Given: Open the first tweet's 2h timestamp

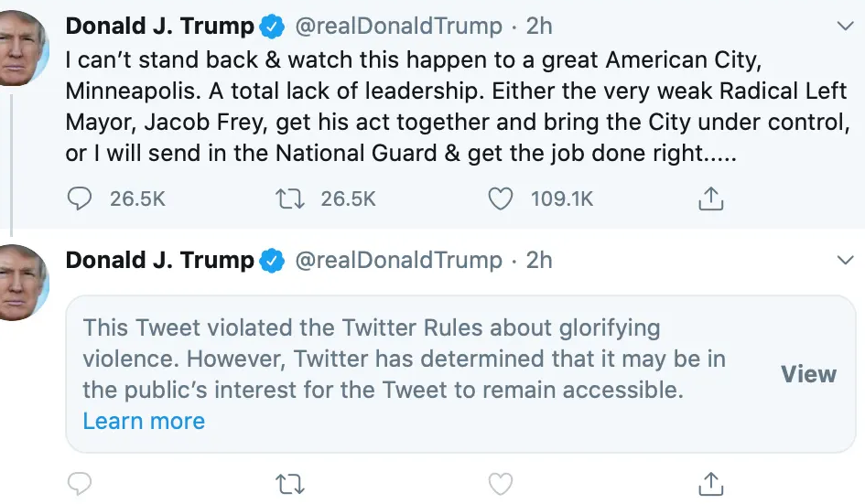Looking at the screenshot, I should click(x=539, y=27).
